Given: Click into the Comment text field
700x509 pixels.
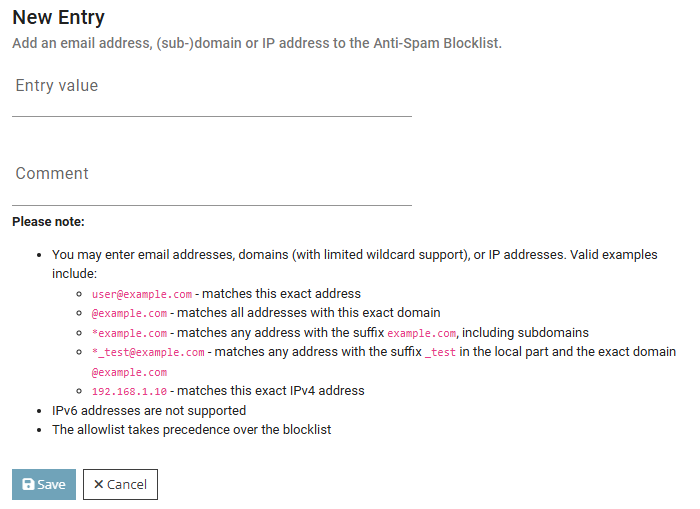Looking at the screenshot, I should pyautogui.click(x=212, y=186).
